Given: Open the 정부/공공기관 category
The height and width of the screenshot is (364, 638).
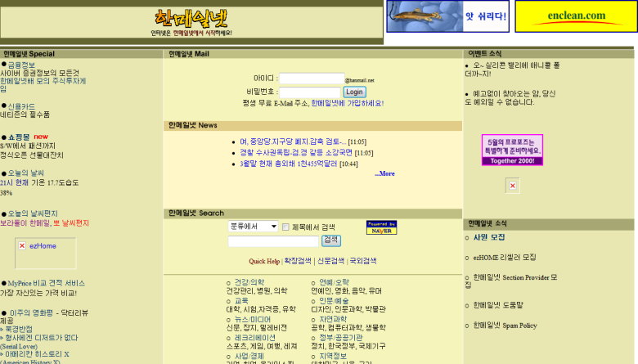Looking at the screenshot, I should [341, 338].
